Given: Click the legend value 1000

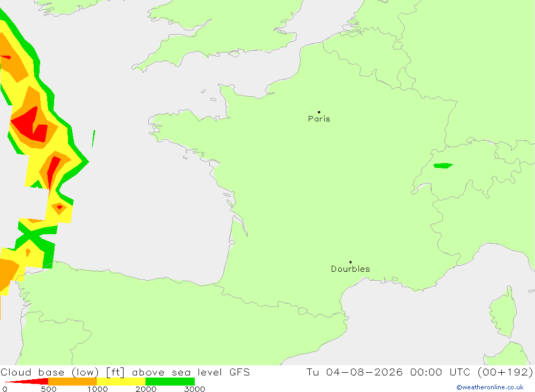Looking at the screenshot, I should (97, 389).
